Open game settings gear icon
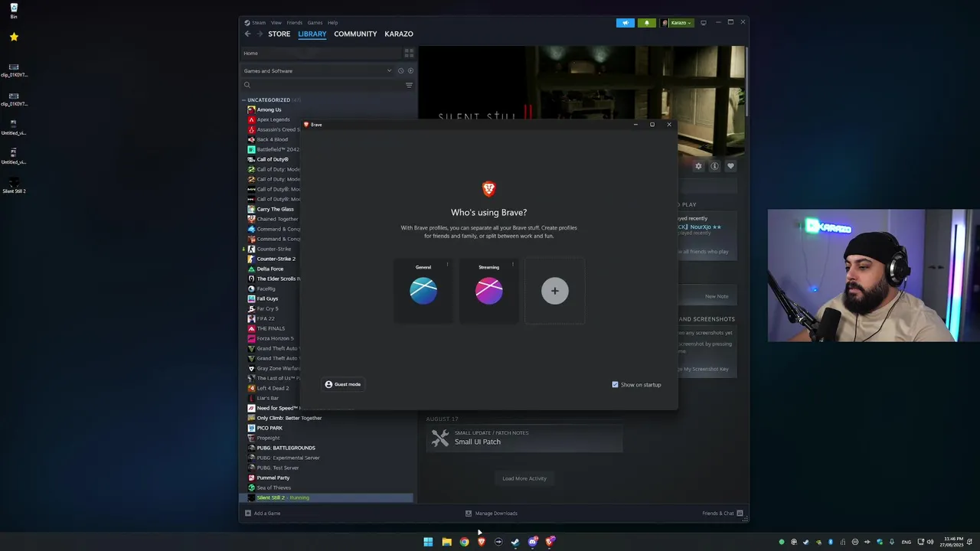 point(698,166)
